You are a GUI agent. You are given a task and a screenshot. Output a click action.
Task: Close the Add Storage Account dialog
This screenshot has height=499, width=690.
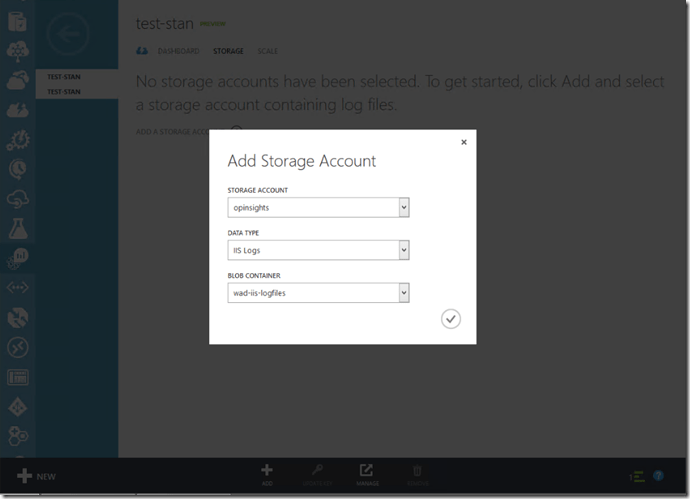463,142
